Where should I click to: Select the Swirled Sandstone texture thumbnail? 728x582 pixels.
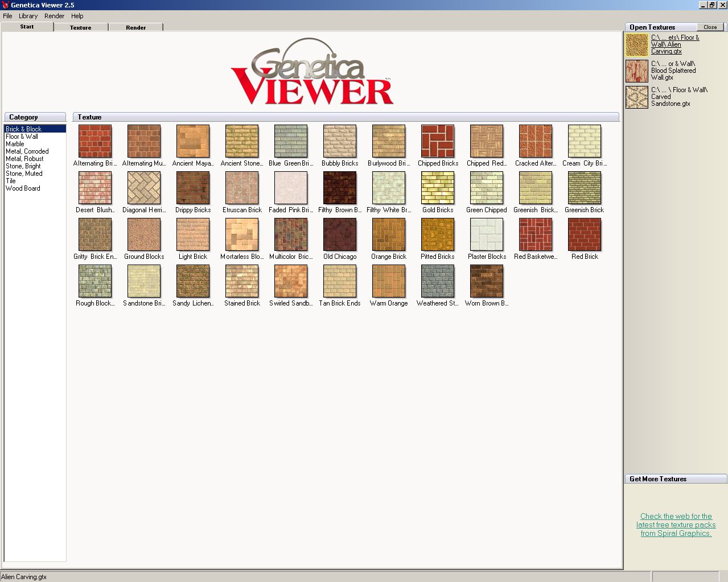[x=291, y=281]
